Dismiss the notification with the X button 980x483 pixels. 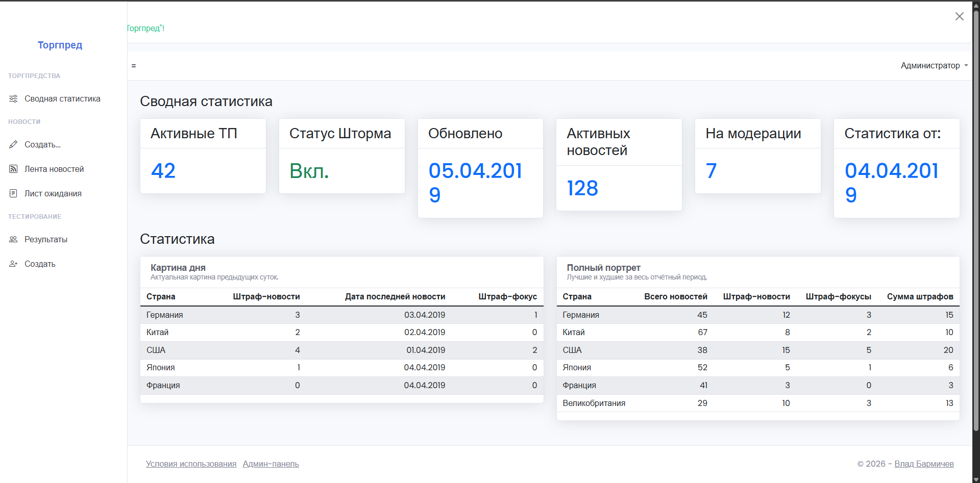(960, 16)
